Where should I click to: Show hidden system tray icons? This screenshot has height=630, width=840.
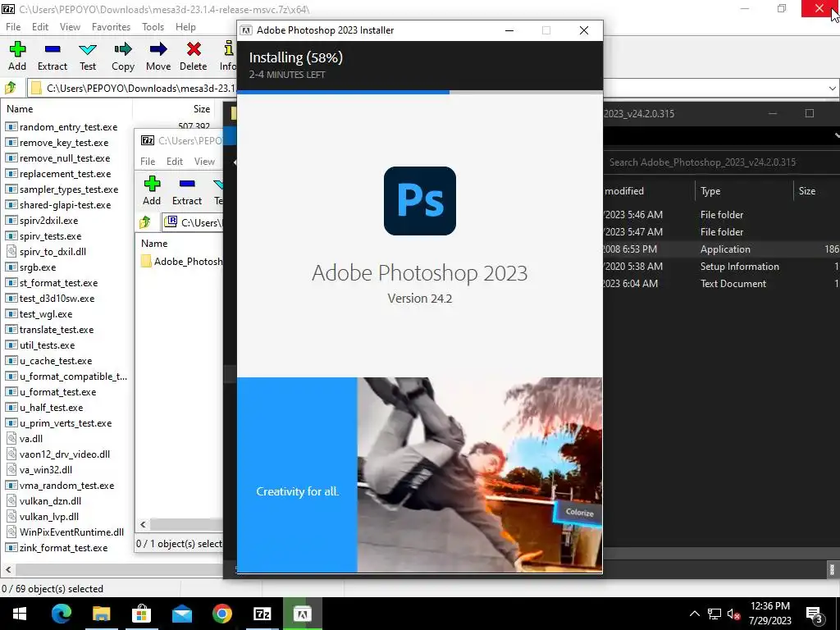694,614
